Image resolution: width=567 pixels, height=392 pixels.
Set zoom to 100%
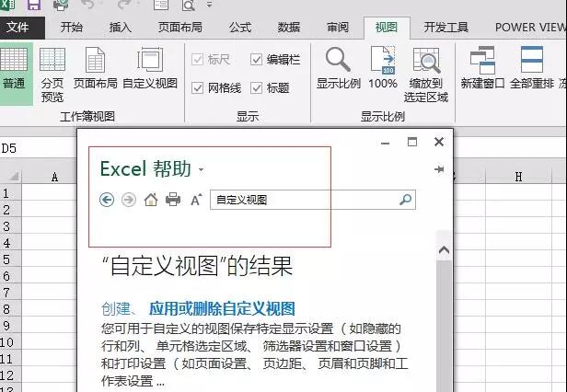pos(383,67)
